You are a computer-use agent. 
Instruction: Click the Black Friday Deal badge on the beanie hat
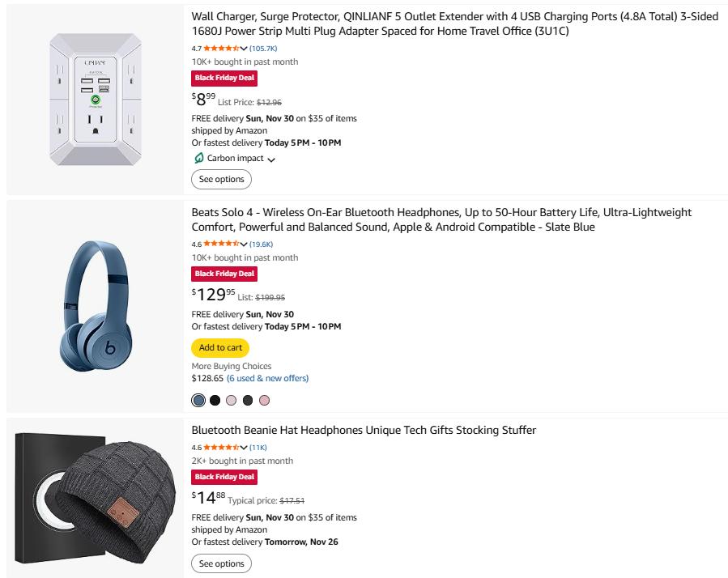pyautogui.click(x=224, y=477)
